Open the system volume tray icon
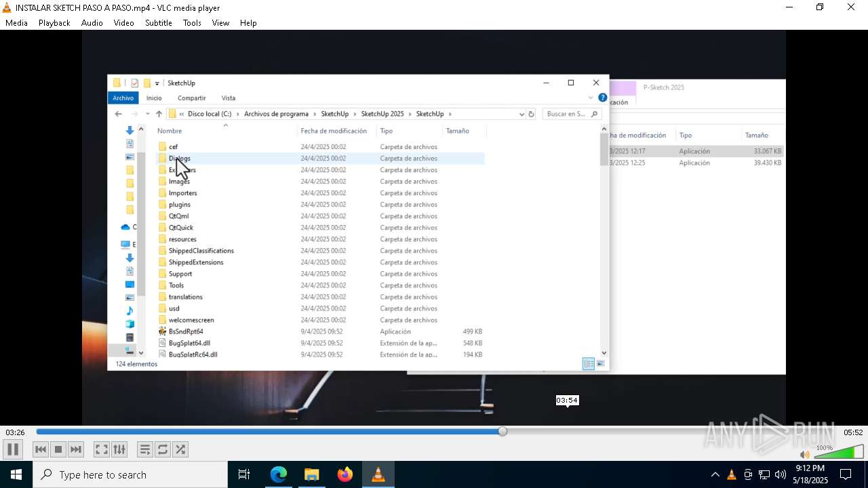 pyautogui.click(x=781, y=474)
